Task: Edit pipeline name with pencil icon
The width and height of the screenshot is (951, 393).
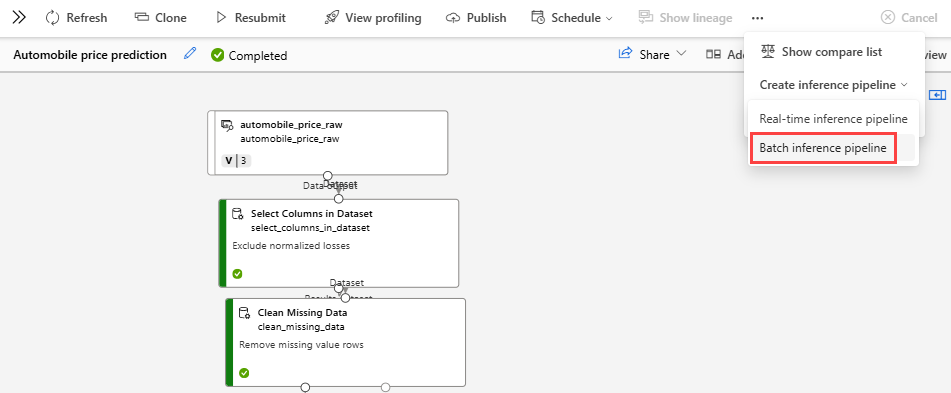Action: coord(190,54)
